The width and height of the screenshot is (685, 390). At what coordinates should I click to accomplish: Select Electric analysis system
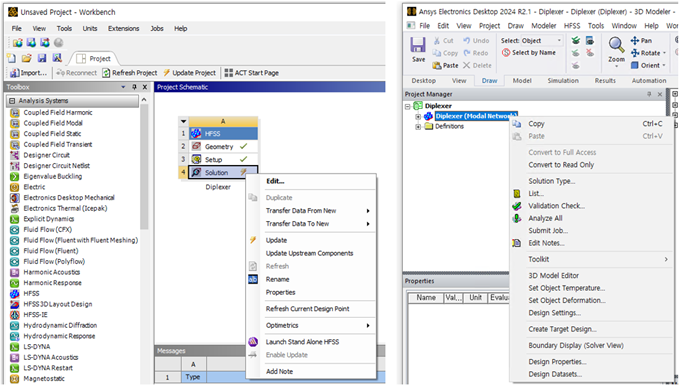pos(34,187)
